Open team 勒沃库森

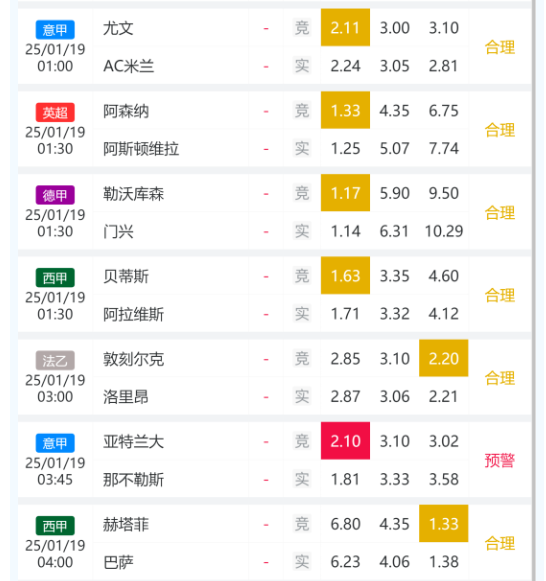point(133,194)
